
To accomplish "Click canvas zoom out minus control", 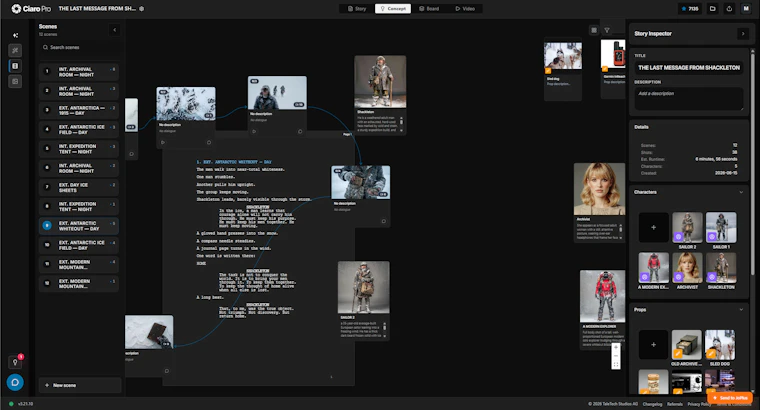I will click(616, 356).
